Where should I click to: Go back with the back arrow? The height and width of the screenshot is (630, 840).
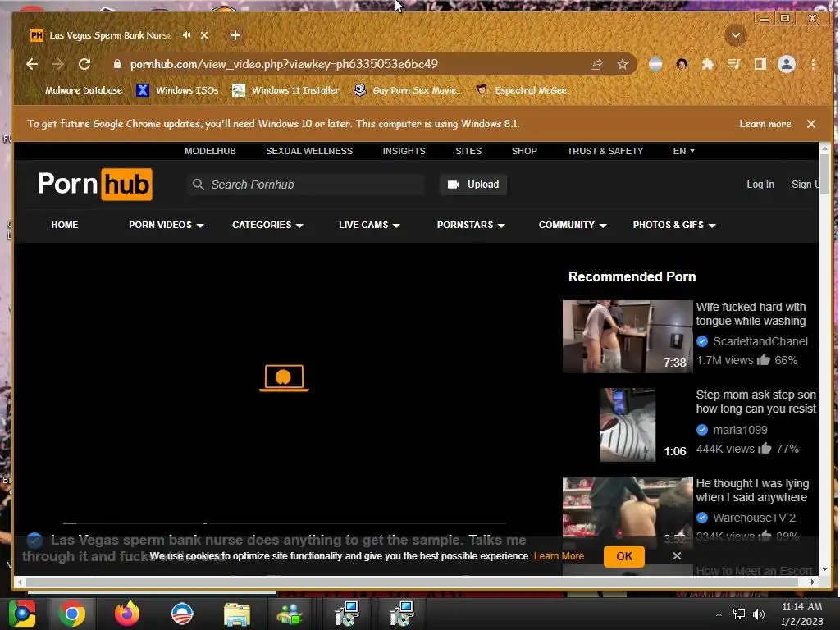32,64
